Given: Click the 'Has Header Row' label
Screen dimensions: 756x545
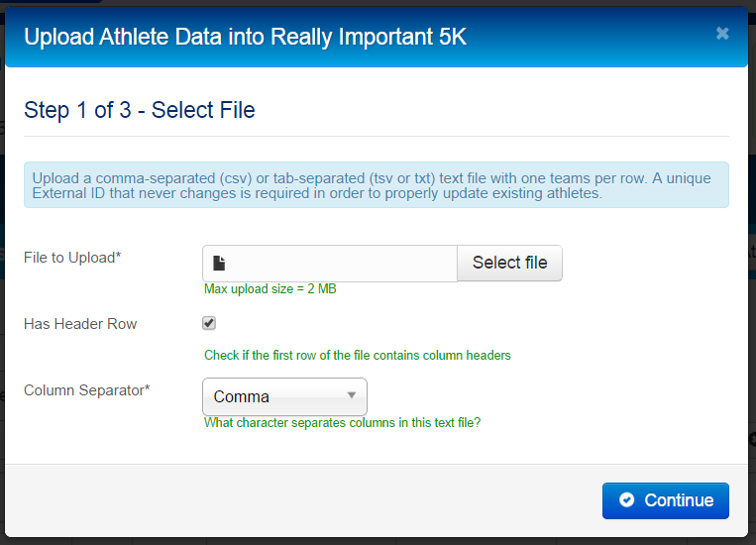Looking at the screenshot, I should click(80, 324).
